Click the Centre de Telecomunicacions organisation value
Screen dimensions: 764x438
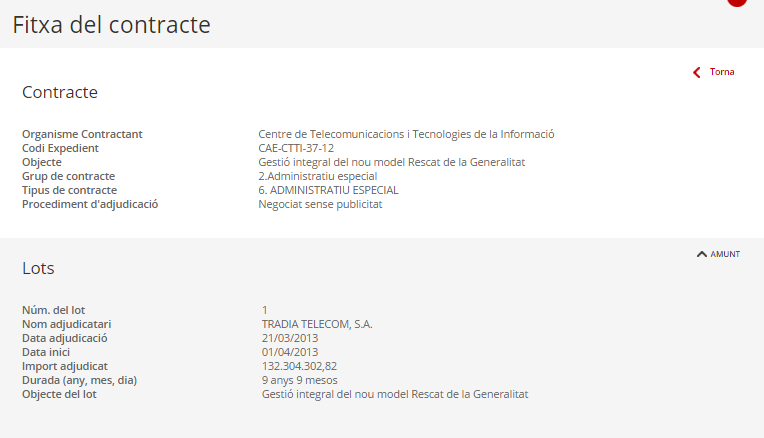pos(406,134)
